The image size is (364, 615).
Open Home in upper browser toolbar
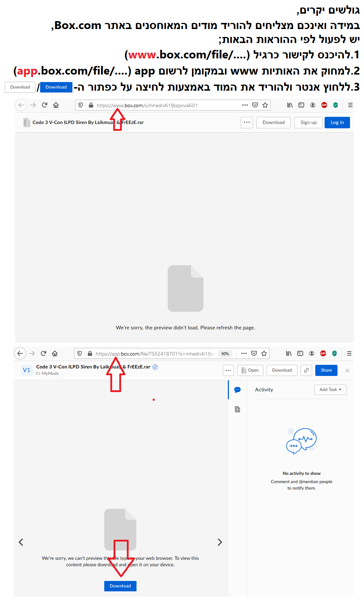click(x=56, y=105)
